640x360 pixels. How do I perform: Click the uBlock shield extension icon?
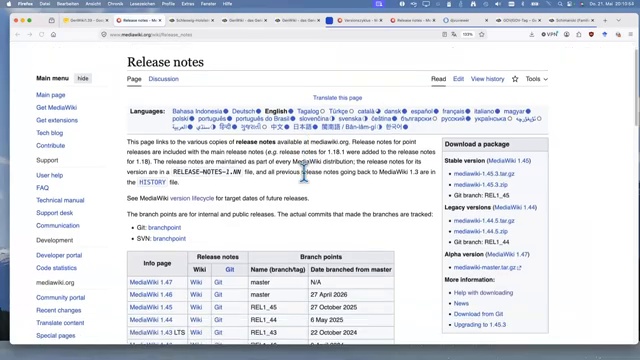[591, 35]
